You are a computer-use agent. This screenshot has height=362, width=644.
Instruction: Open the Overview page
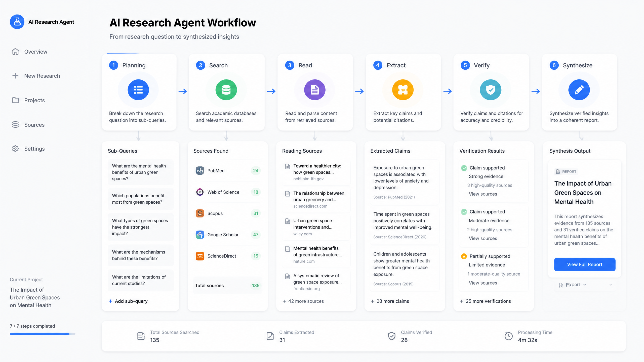pos(30,52)
